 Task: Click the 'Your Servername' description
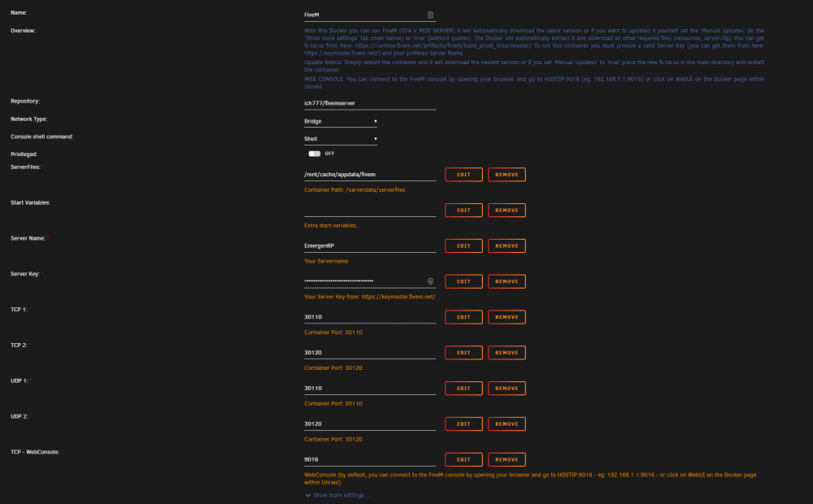click(x=326, y=261)
